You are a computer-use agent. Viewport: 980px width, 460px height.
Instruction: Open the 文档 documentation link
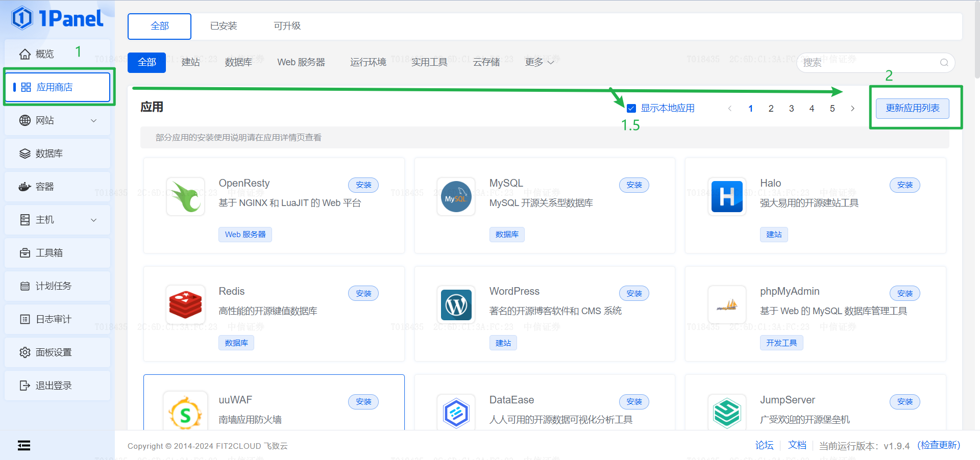[x=797, y=445]
